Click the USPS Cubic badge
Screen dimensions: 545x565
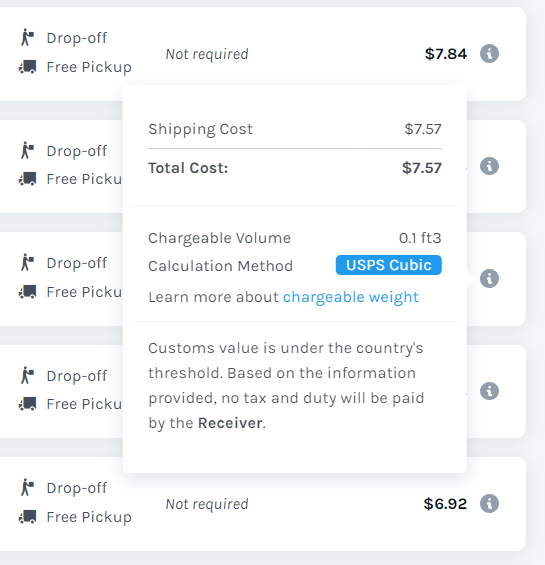tap(389, 265)
